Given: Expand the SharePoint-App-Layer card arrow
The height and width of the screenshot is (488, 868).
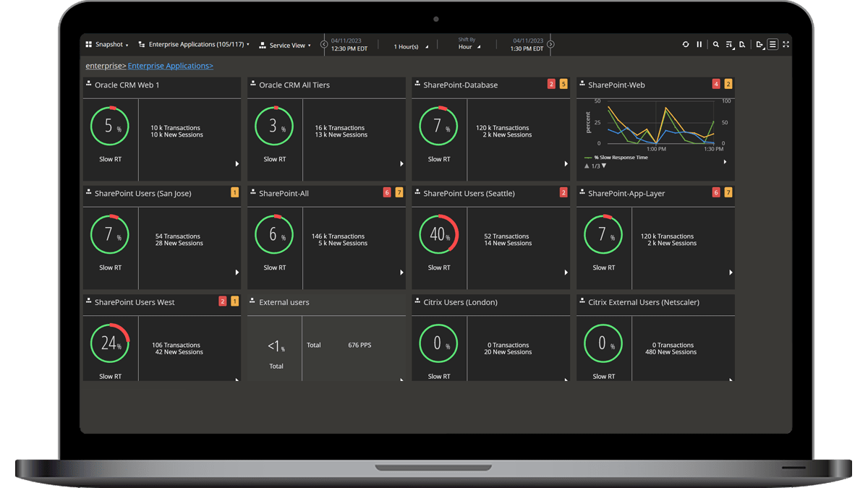Looking at the screenshot, I should click(x=731, y=273).
